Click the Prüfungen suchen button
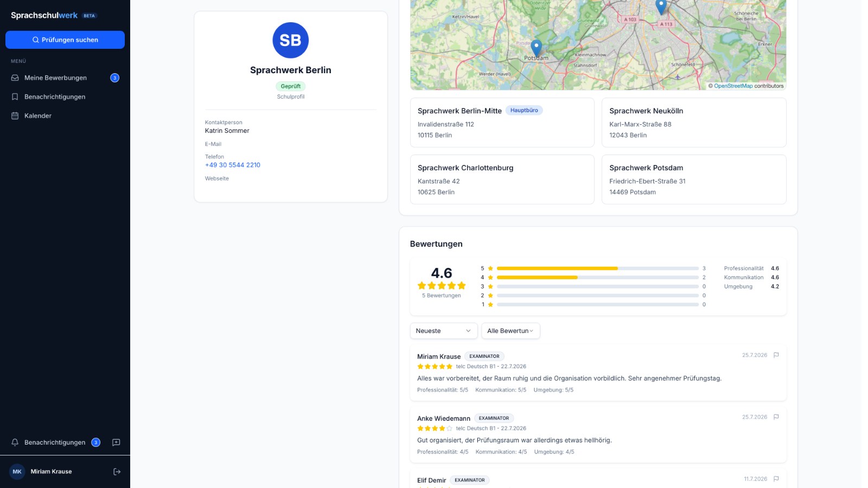Screen dimensions: 868x488 65,40
